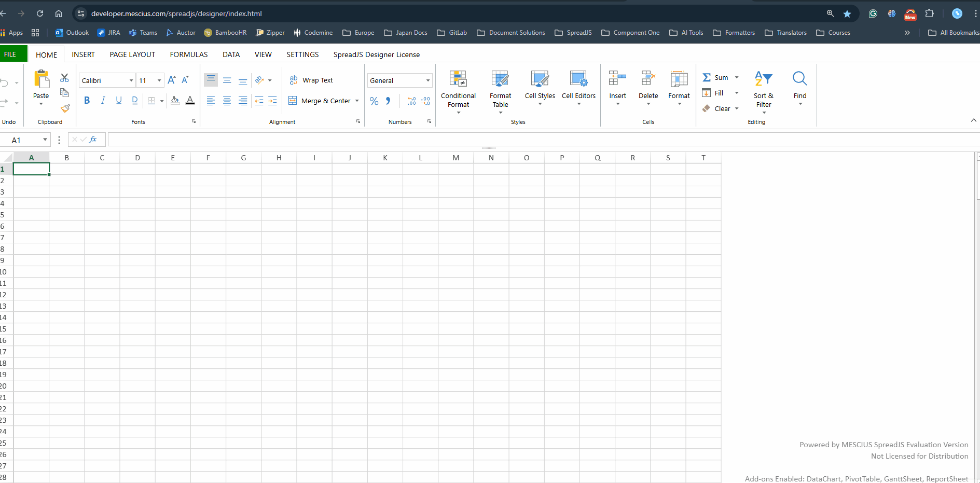980x483 pixels.
Task: Pick the cell fill color bucket
Action: coord(175,101)
